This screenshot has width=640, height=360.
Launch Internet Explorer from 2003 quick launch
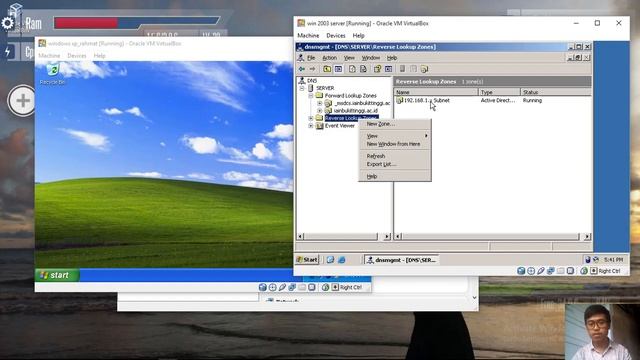click(342, 260)
